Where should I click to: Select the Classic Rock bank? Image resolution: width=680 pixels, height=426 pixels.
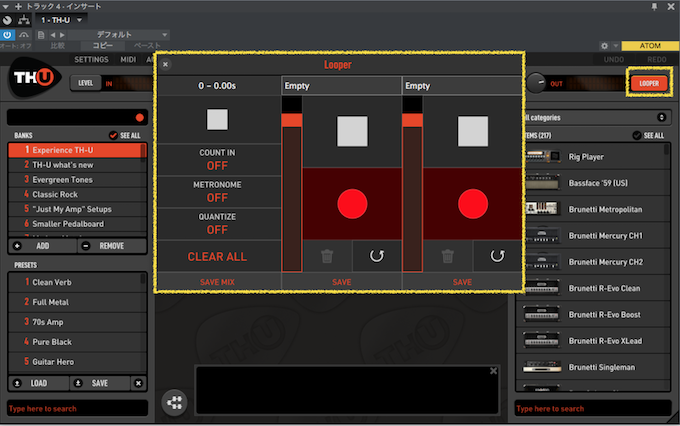[77, 194]
